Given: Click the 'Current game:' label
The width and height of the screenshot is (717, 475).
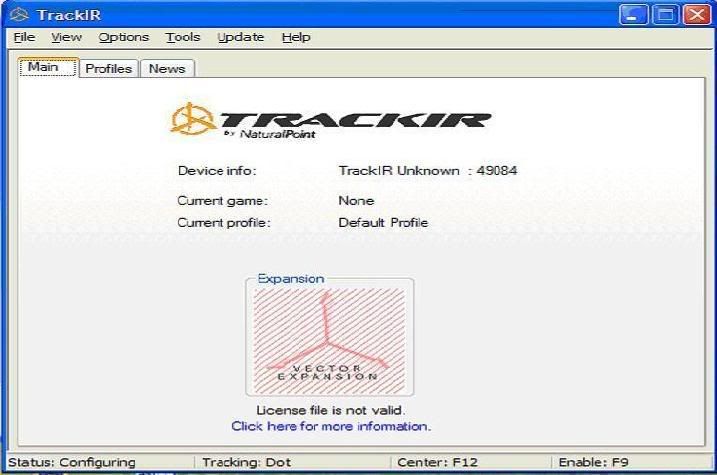Looking at the screenshot, I should coord(223,201).
